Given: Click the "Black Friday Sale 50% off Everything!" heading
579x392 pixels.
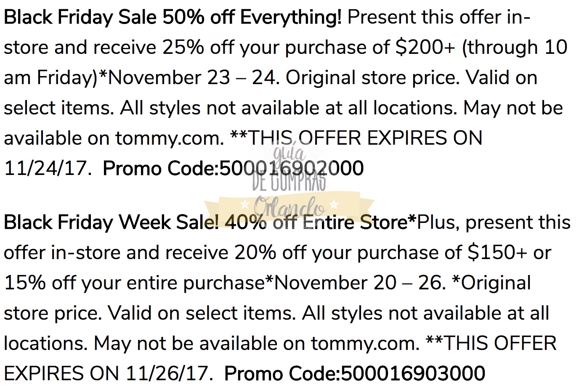Looking at the screenshot, I should pyautogui.click(x=173, y=18).
